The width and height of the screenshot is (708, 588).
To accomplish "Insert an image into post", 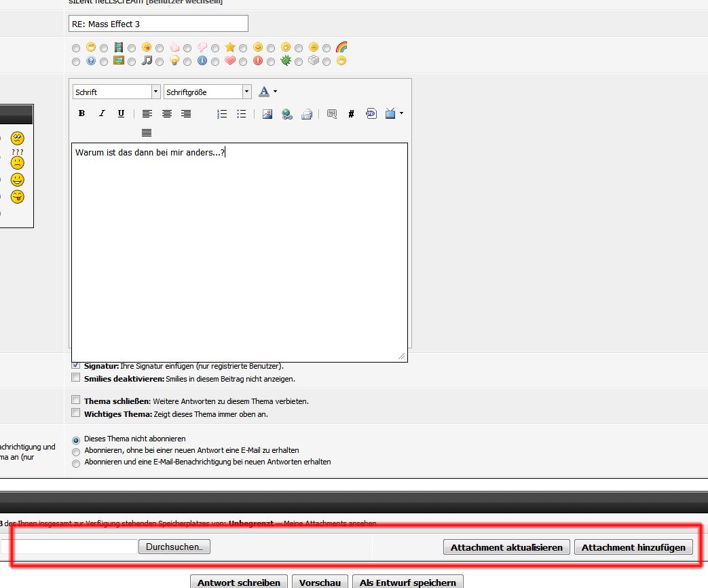I will coord(267,114).
